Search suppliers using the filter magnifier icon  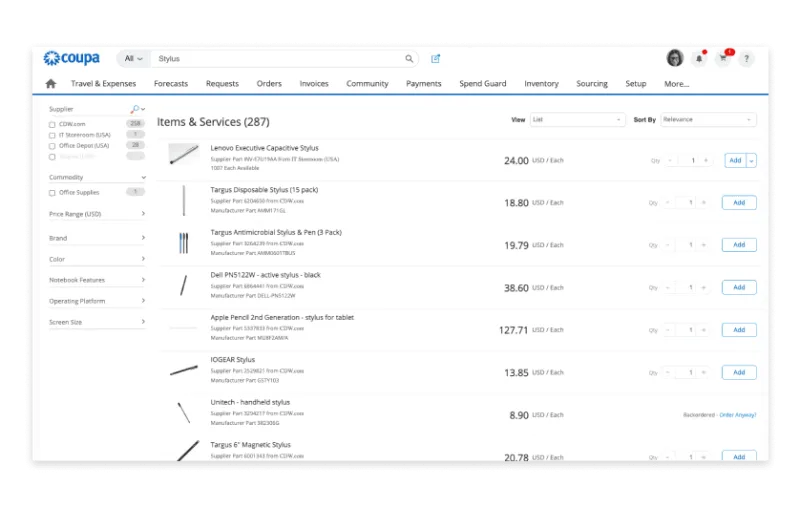135,109
